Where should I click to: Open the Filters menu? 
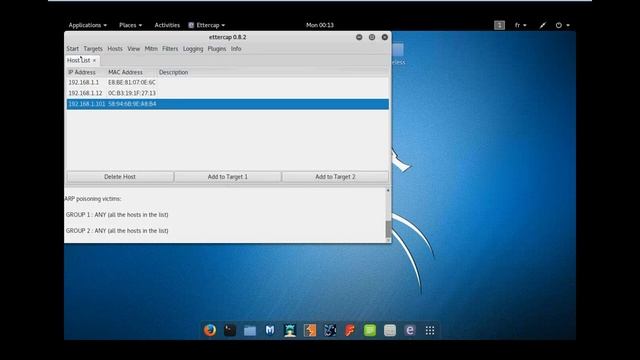click(x=170, y=49)
